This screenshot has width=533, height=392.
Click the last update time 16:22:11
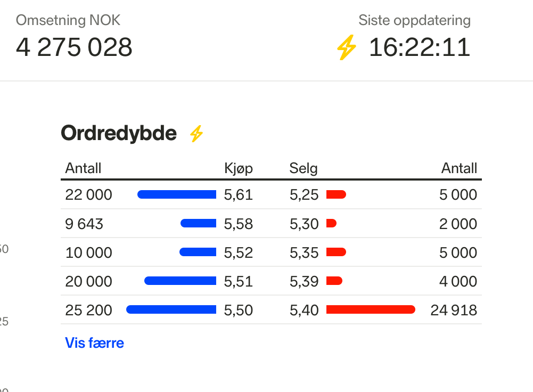[x=420, y=48]
